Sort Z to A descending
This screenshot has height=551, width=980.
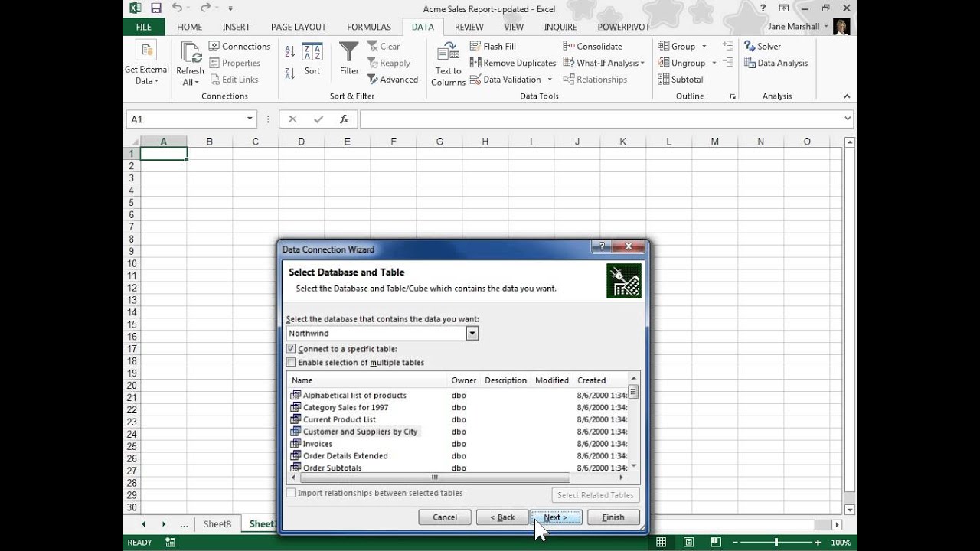pyautogui.click(x=290, y=73)
